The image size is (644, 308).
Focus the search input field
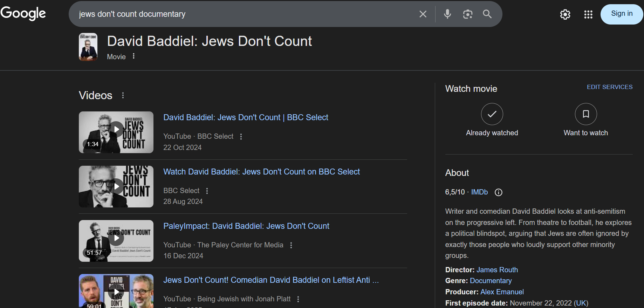[x=245, y=14]
